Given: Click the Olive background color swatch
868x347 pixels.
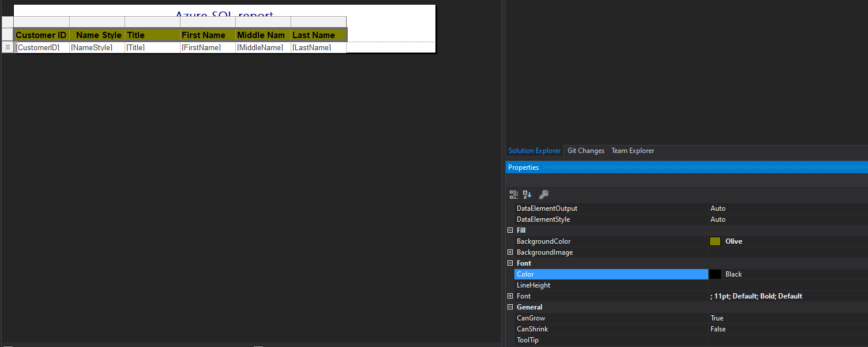Looking at the screenshot, I should (x=715, y=241).
